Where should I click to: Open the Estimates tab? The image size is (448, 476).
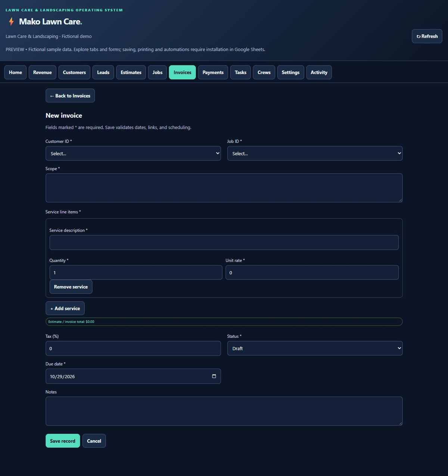coord(131,72)
